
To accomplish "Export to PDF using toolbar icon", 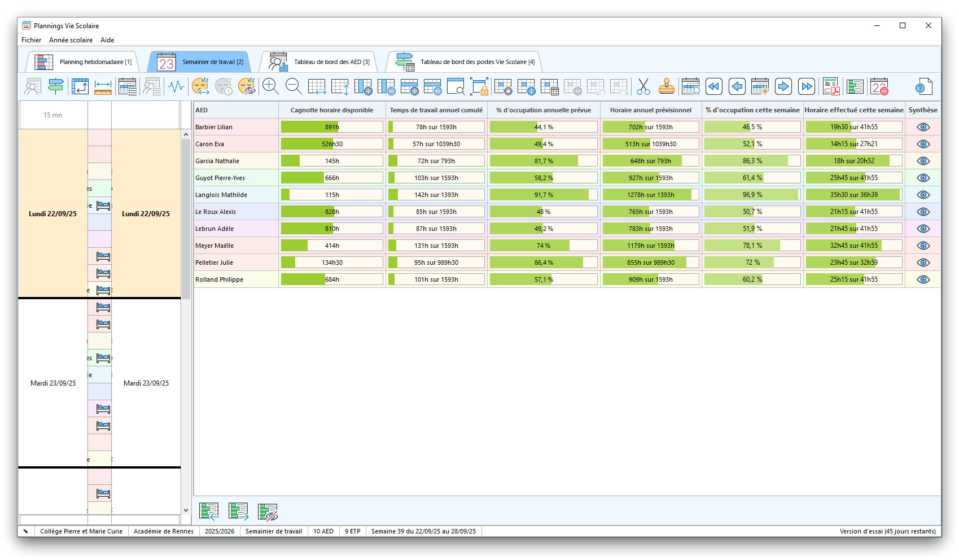I will coord(831,86).
